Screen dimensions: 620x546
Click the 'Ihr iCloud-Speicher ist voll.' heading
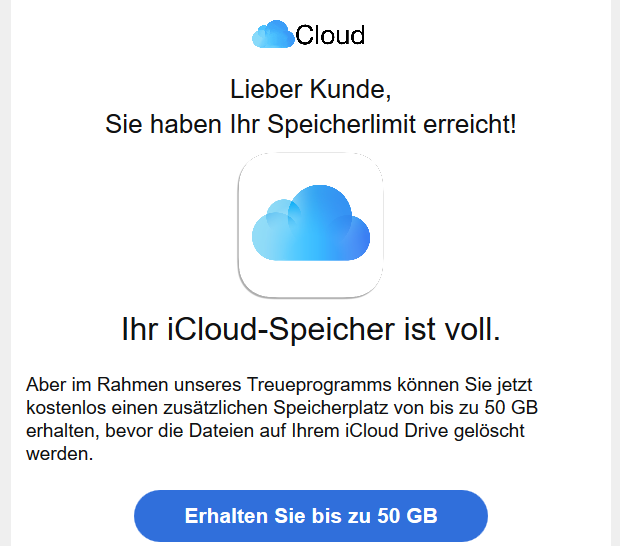pyautogui.click(x=311, y=329)
